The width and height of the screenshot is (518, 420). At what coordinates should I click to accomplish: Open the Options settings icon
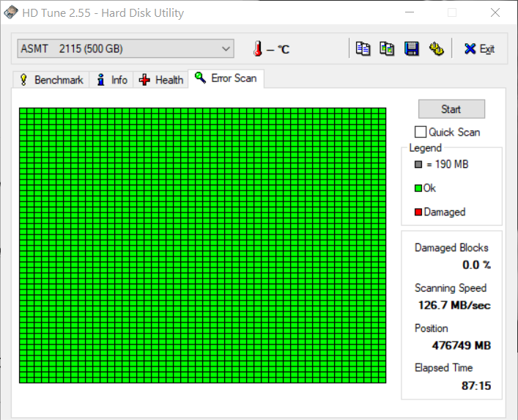click(x=437, y=48)
